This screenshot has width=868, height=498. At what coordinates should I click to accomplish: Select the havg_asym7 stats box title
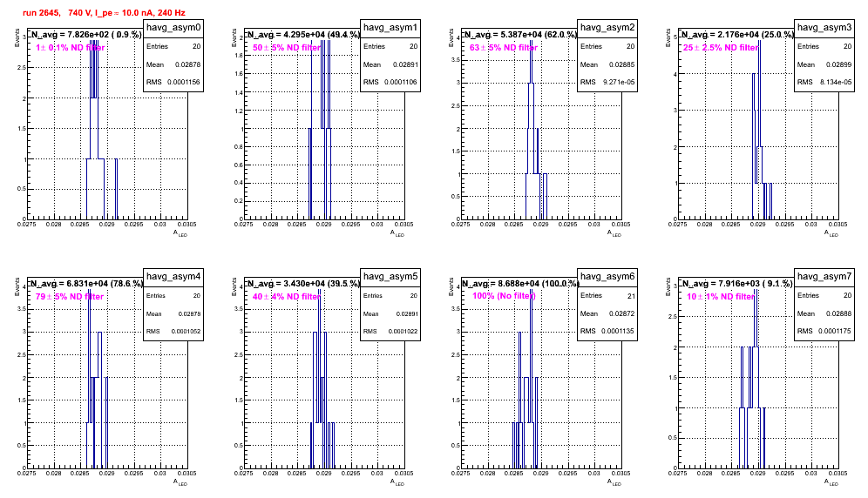coord(824,277)
